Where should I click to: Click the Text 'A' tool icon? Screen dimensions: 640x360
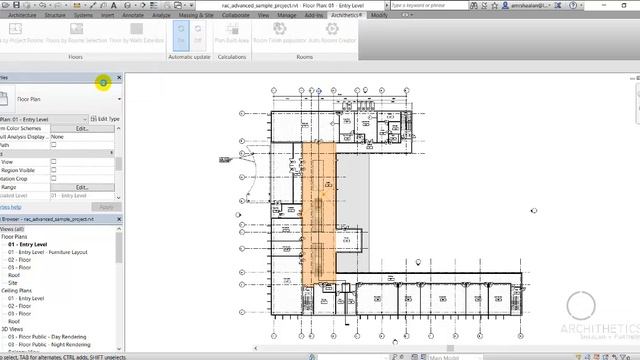coord(114,5)
